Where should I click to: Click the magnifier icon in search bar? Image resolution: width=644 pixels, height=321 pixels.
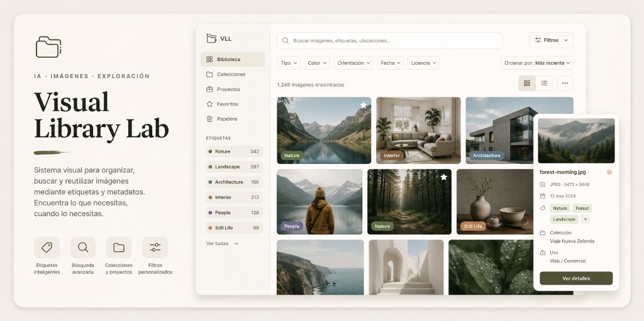pyautogui.click(x=286, y=41)
